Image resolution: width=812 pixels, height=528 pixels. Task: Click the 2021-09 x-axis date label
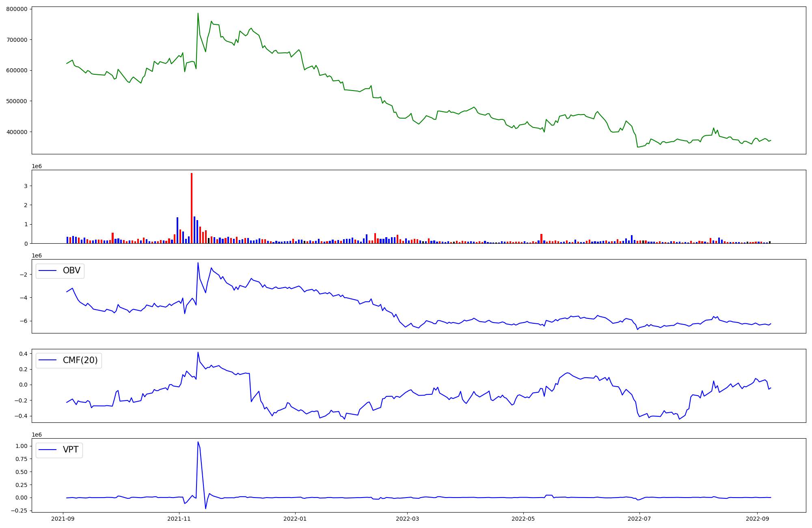click(x=63, y=519)
